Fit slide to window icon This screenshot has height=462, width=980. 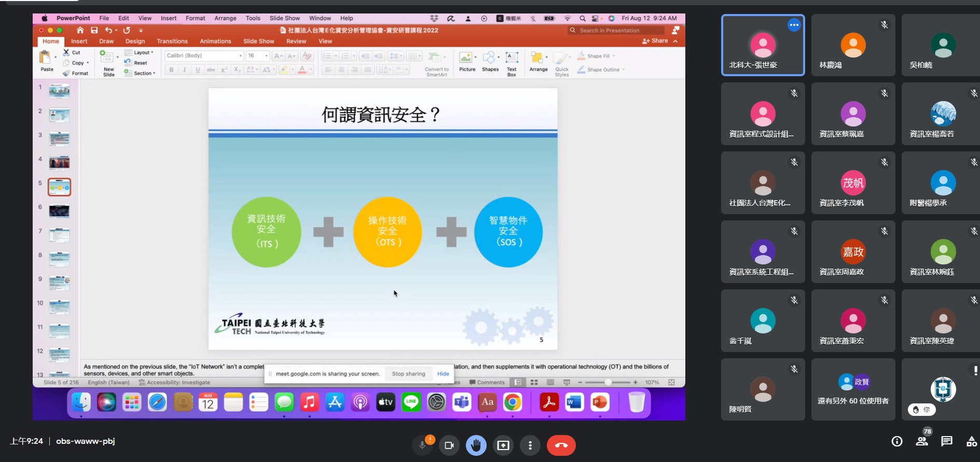pyautogui.click(x=671, y=383)
